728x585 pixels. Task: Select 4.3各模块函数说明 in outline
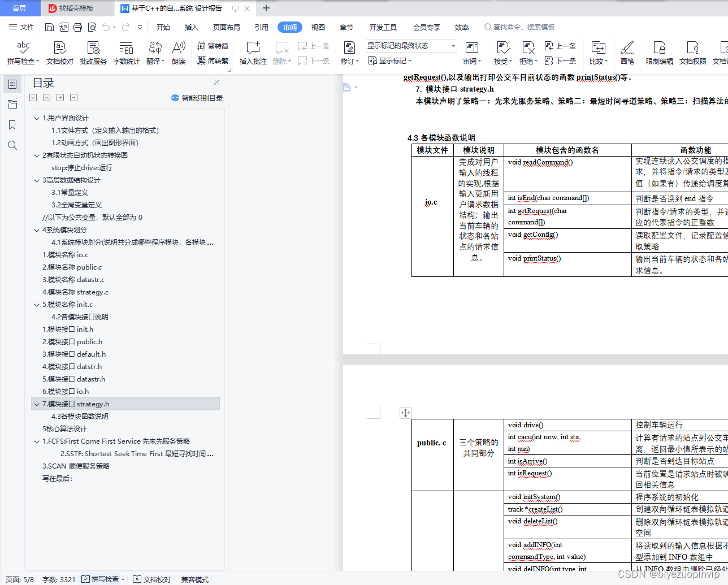coord(80,417)
